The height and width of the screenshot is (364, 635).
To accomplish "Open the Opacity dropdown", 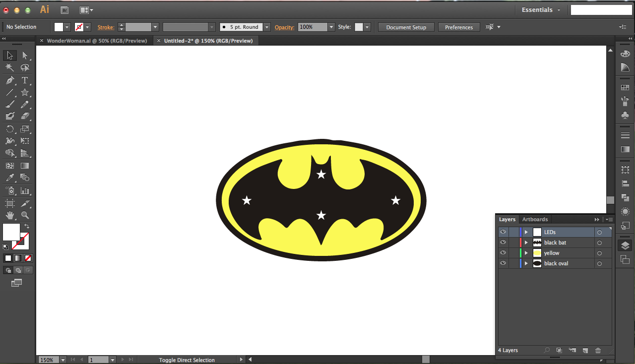I will point(331,27).
